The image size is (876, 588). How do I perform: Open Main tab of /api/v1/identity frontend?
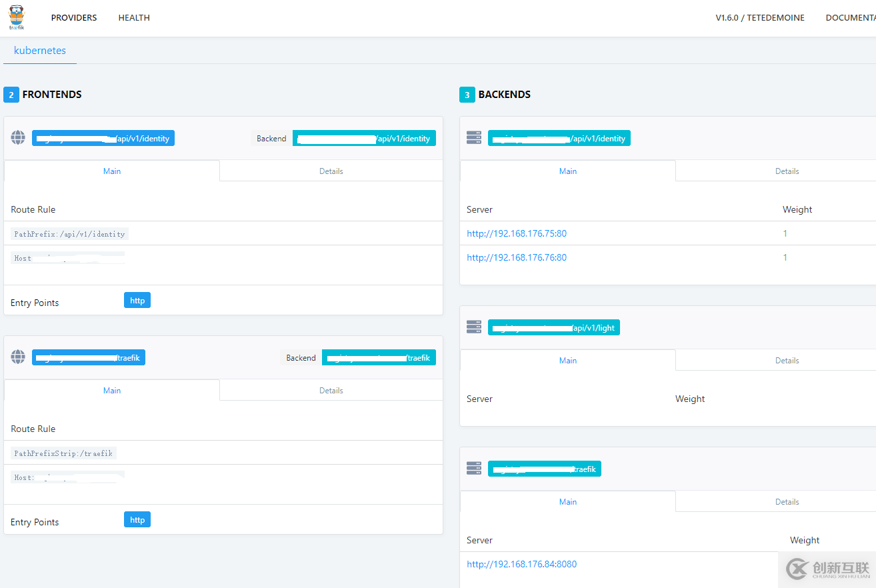112,171
